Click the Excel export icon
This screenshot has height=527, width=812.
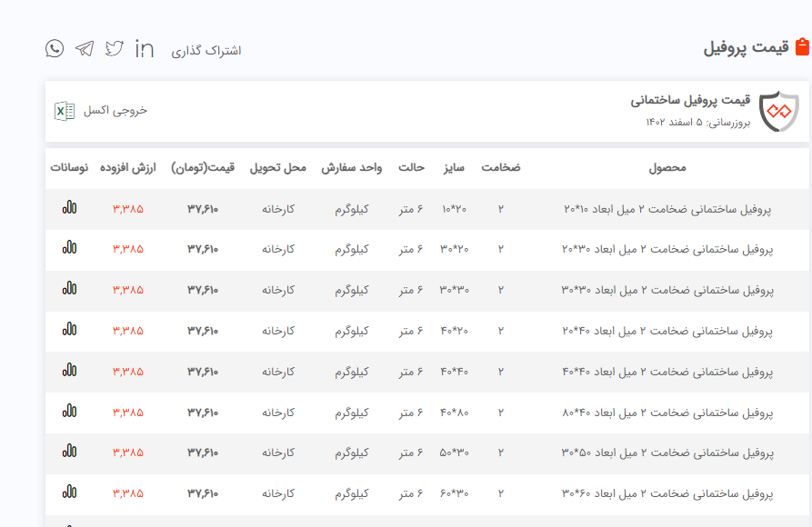65,111
